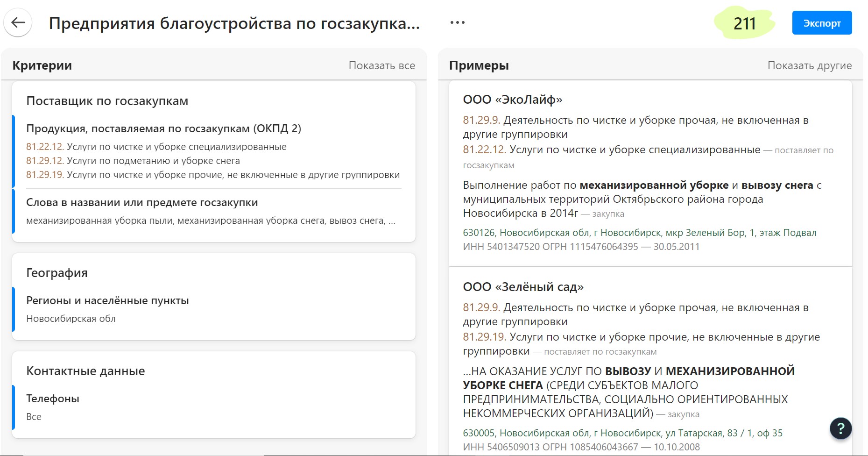Open the help question mark button
The height and width of the screenshot is (456, 868).
[x=840, y=428]
